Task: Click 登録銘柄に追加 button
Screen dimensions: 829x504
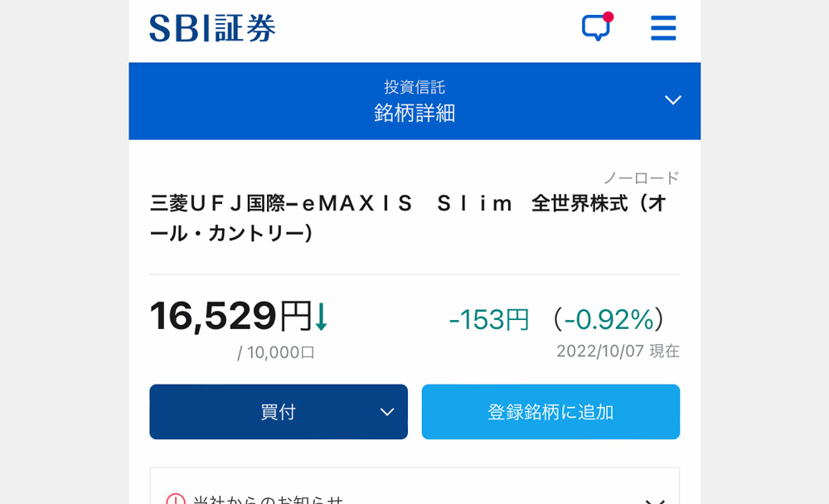Action: tap(550, 411)
